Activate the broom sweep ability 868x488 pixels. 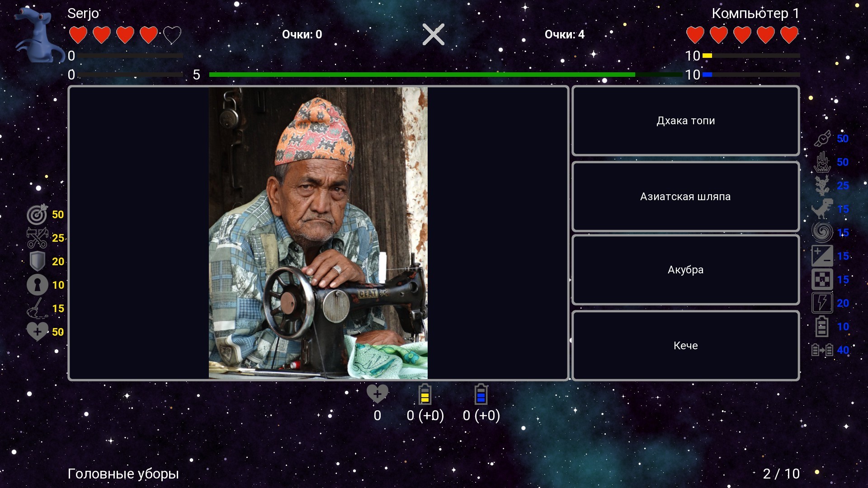pyautogui.click(x=37, y=309)
